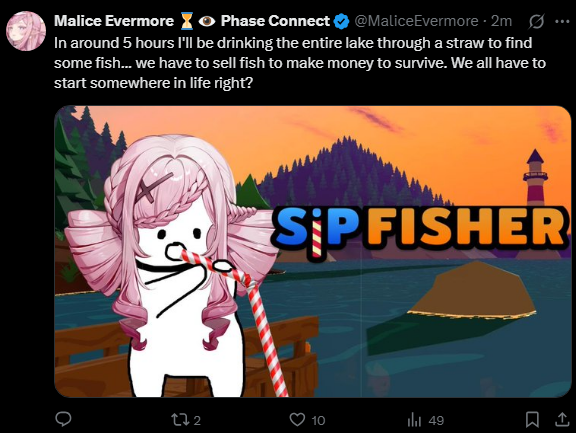Click the Malice Evermore display name
The width and height of the screenshot is (576, 433).
114,21
